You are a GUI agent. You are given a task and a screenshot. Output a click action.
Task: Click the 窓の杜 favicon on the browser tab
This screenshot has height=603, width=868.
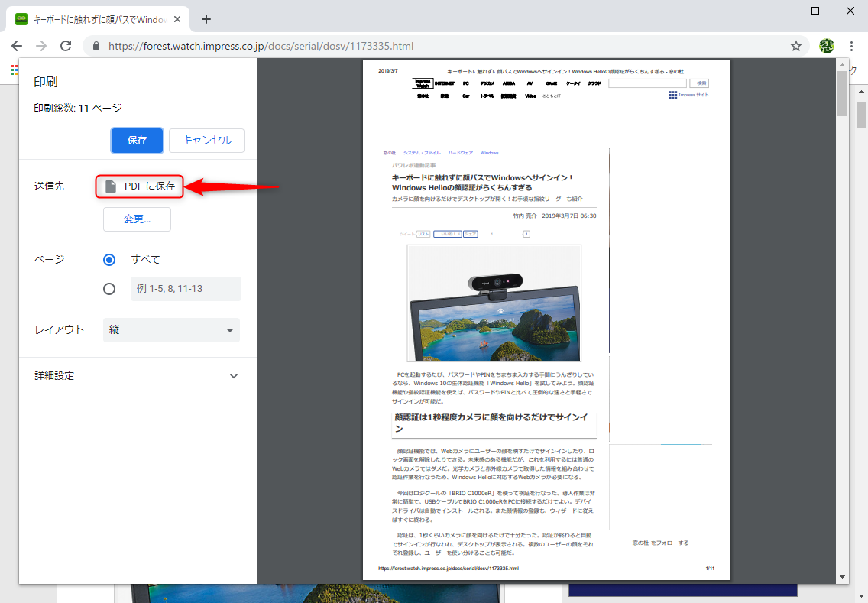tap(21, 17)
